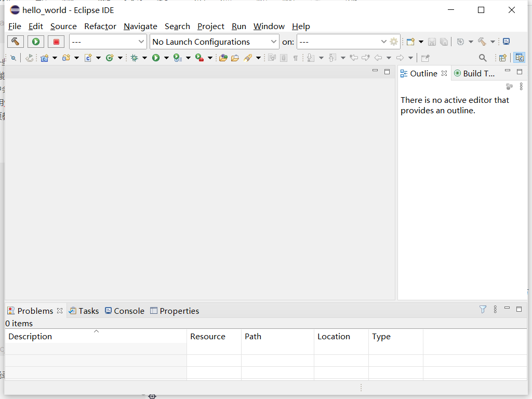Image resolution: width=532 pixels, height=399 pixels.
Task: Click the Open Element icon
Action: point(223,58)
